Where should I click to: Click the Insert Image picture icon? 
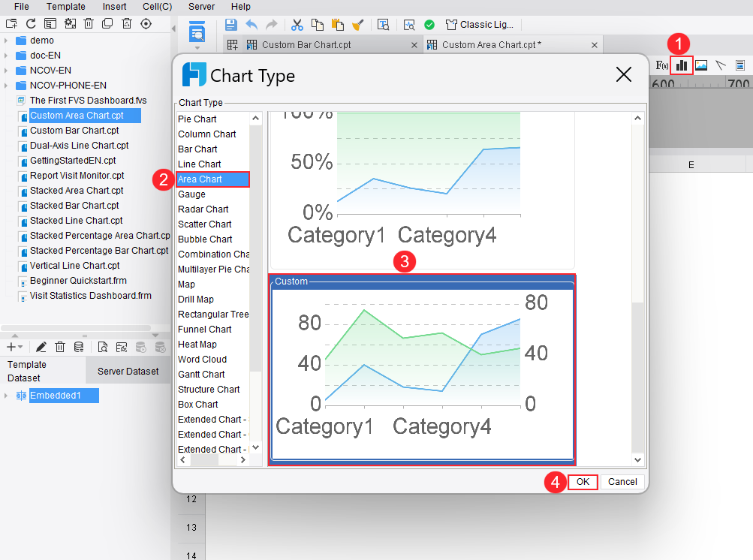coord(701,65)
